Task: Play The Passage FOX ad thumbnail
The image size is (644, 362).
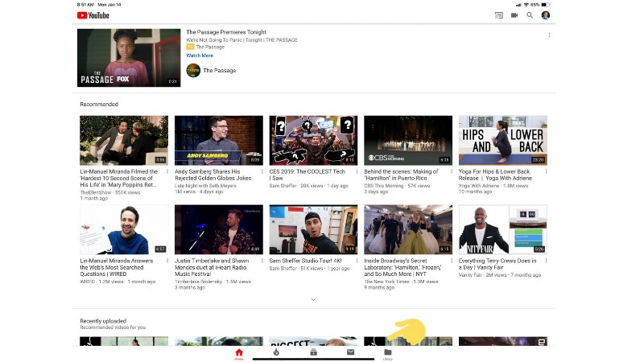Action: 129,58
